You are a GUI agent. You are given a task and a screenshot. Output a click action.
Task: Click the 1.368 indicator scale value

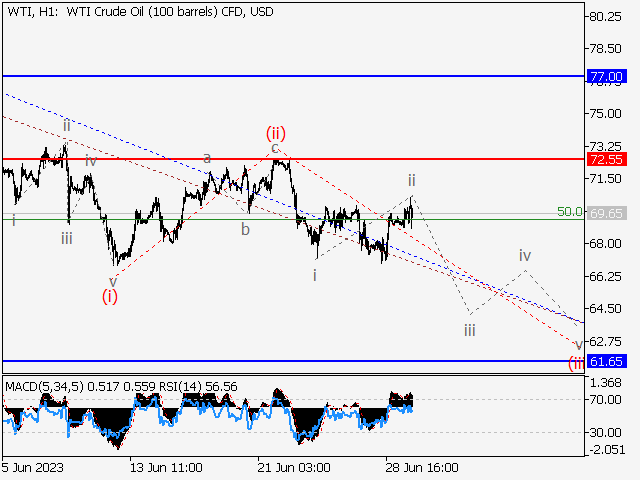coord(606,383)
